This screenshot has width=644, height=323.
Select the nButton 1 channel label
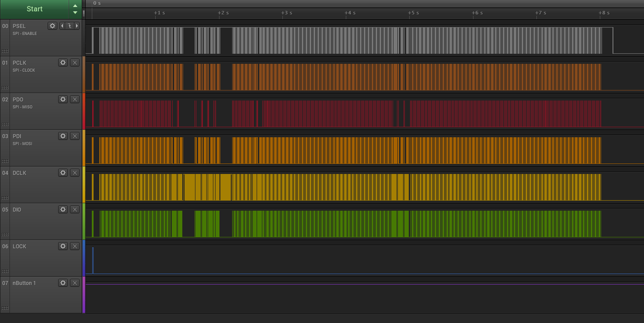[24, 283]
